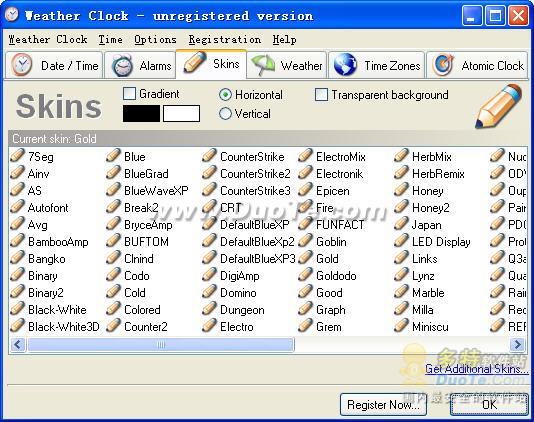534x422 pixels.
Task: Select the CounterStrike3 skin name
Action: [x=255, y=191]
